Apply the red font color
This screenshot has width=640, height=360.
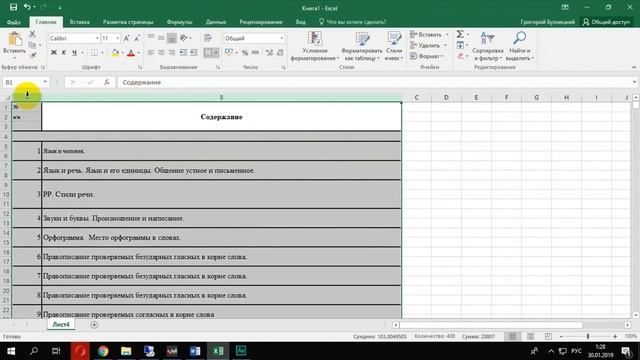[131, 52]
